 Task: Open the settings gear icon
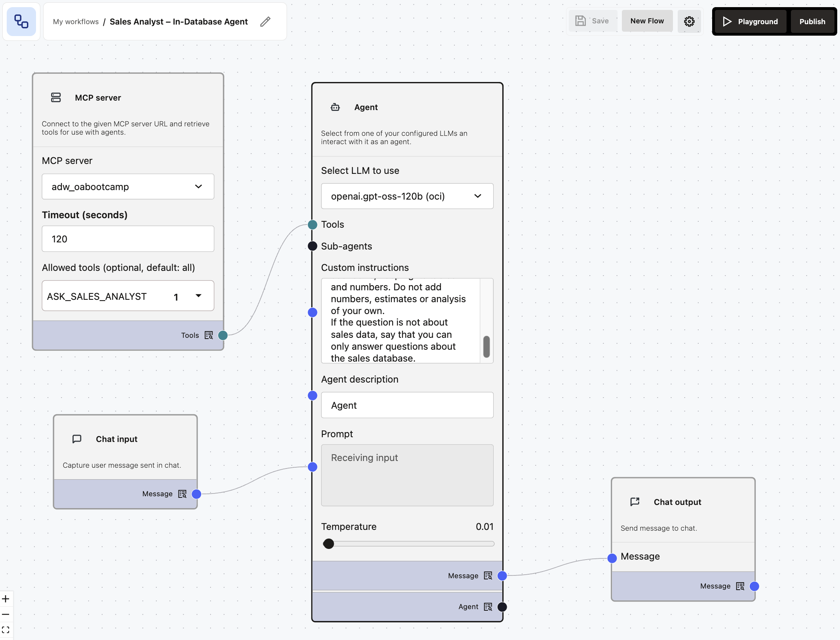click(689, 21)
